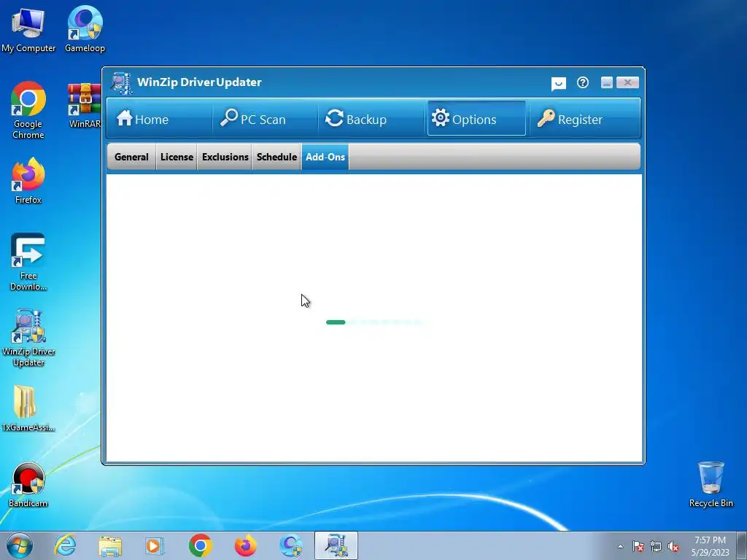Viewport: 747px width, 560px height.
Task: Open the Home tab in WinZip Driver Updater
Action: click(x=159, y=119)
